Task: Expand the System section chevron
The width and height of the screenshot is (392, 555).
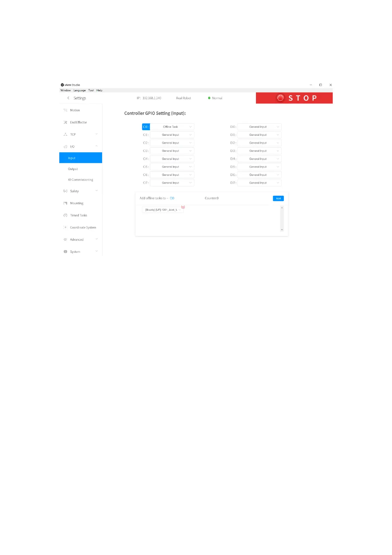Action: pyautogui.click(x=97, y=251)
